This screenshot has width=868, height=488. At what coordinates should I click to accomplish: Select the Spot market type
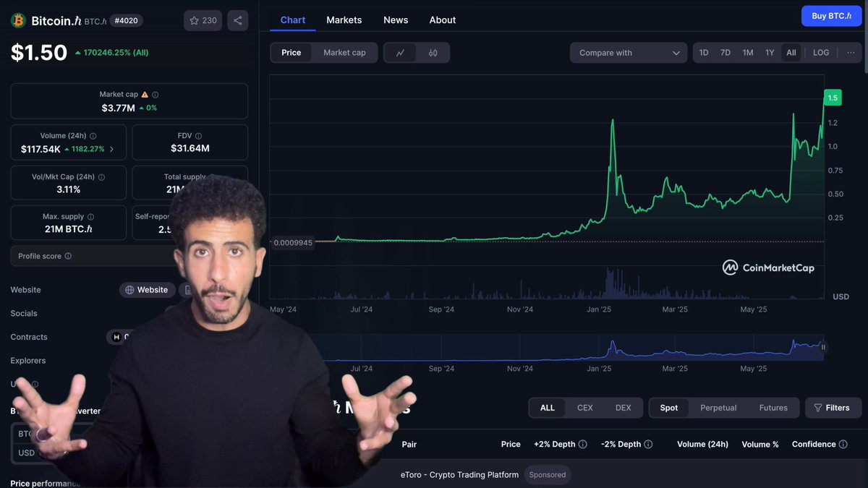click(x=669, y=408)
